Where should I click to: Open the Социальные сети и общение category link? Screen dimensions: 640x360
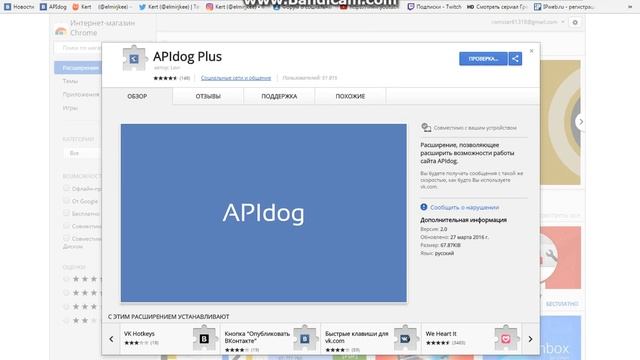(236, 78)
